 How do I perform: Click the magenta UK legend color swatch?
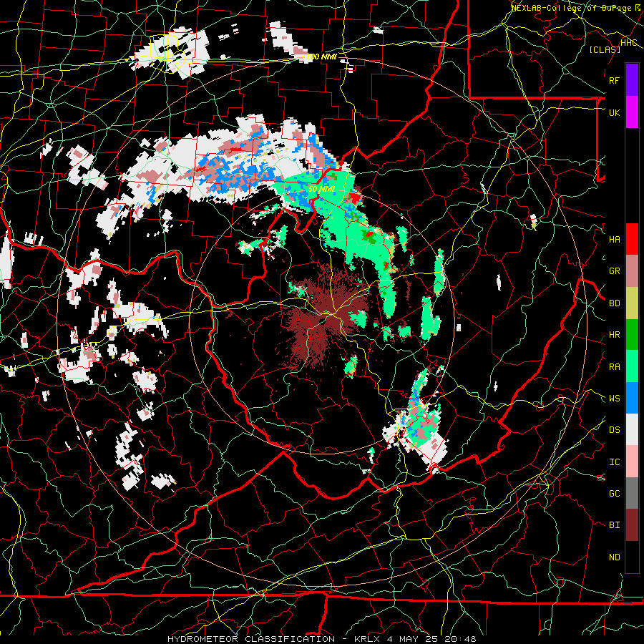coord(632,112)
